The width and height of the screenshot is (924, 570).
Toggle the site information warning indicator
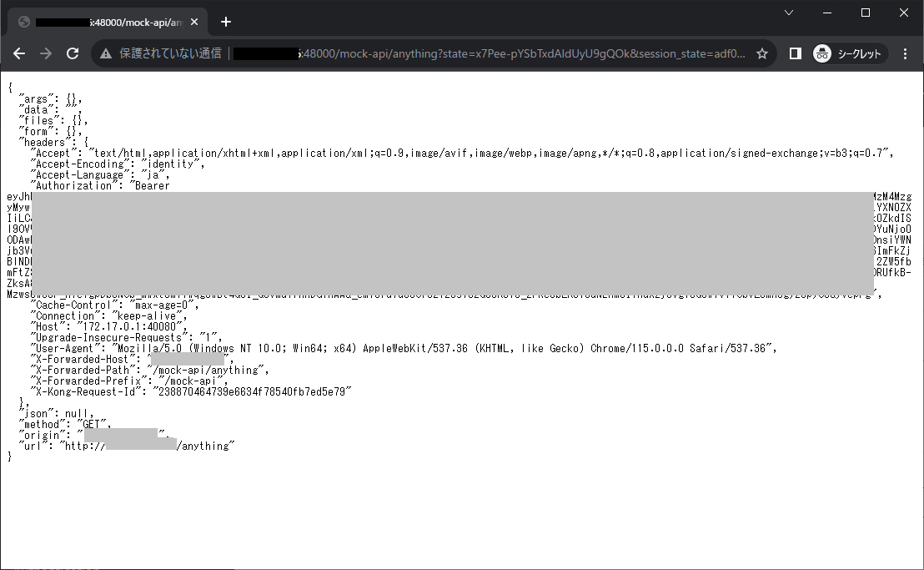point(106,53)
